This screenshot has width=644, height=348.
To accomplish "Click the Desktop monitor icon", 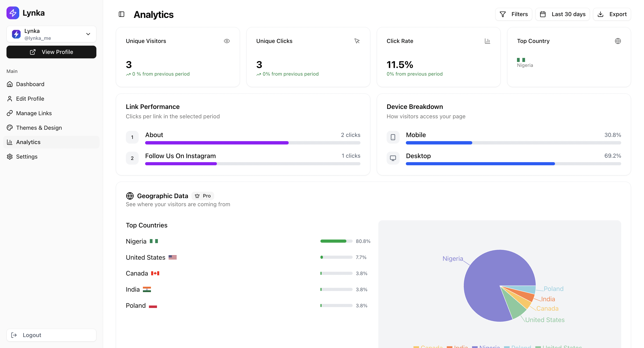I will pyautogui.click(x=393, y=158).
